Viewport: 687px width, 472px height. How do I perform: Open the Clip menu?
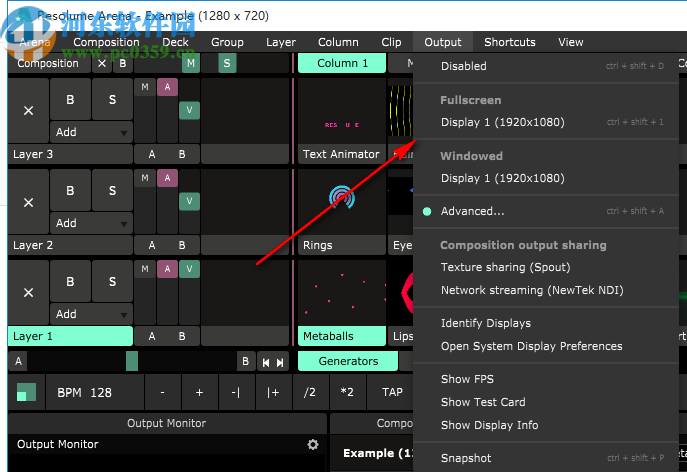(391, 42)
